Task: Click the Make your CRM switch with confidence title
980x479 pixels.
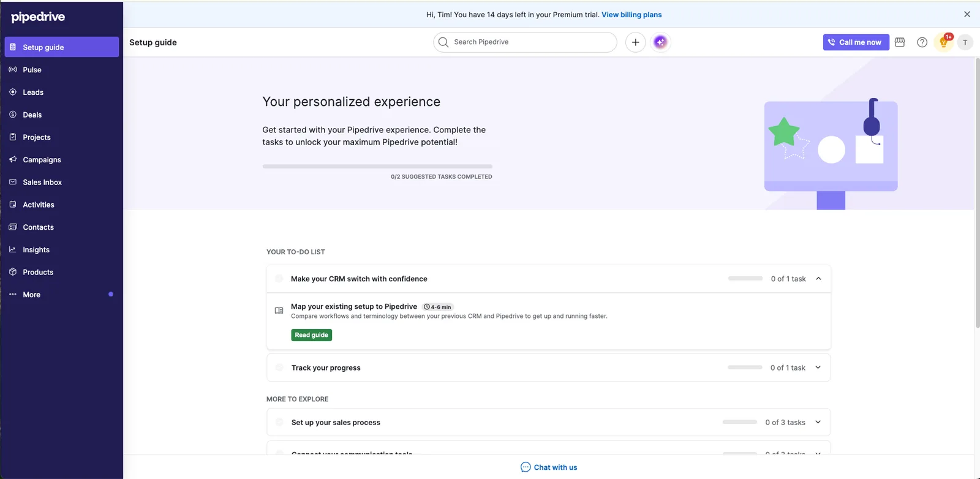Action: point(359,279)
